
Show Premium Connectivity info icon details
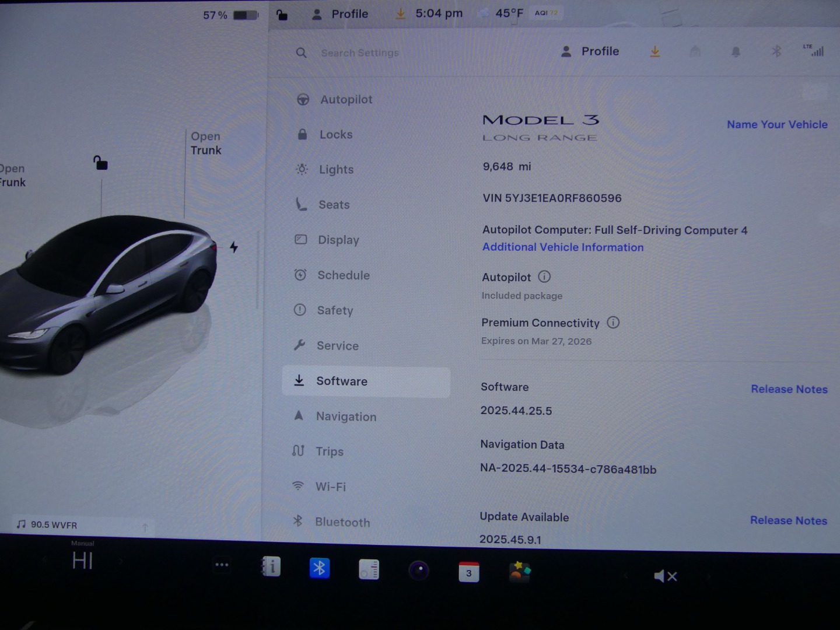tap(613, 322)
